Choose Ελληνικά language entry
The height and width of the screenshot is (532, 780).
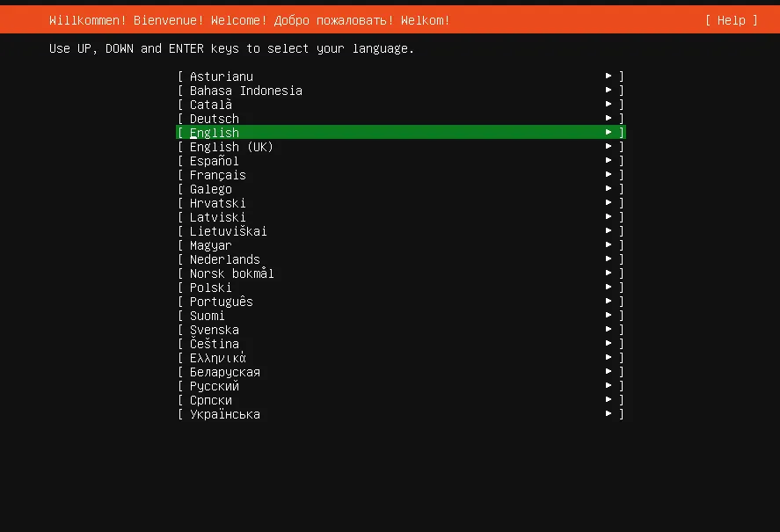[218, 358]
